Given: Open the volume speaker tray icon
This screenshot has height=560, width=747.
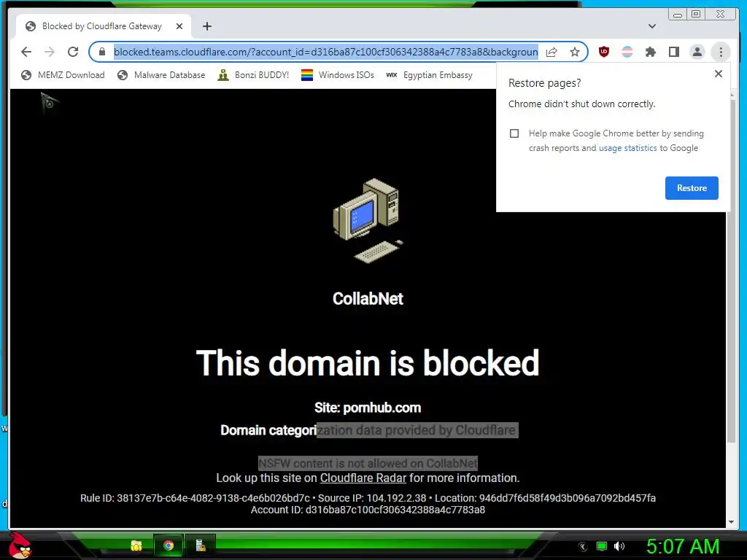Looking at the screenshot, I should (x=619, y=547).
